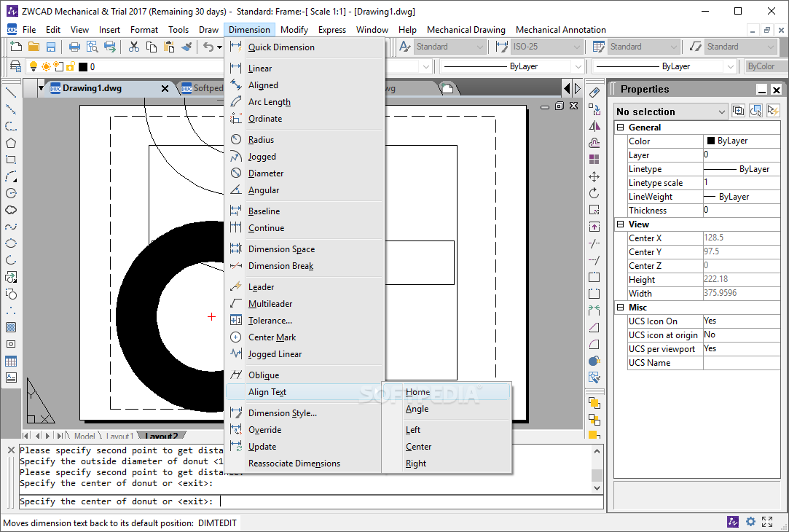Select the Hatch tool

pos(11,328)
